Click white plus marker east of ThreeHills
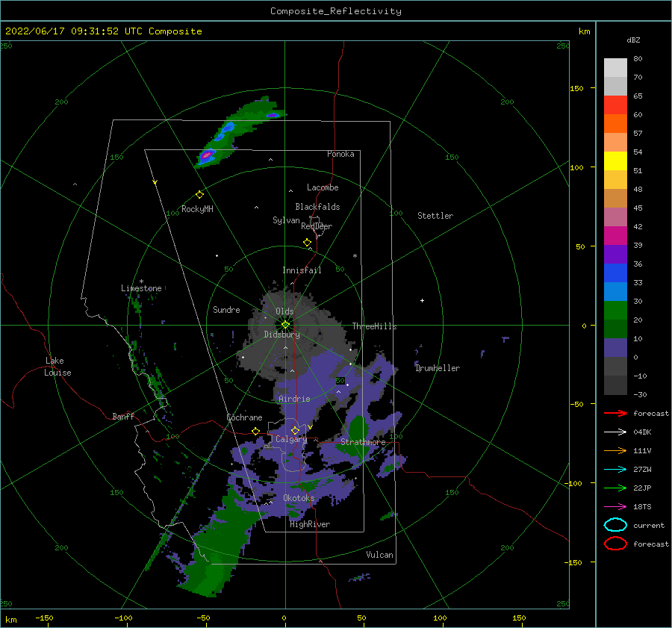 tap(422, 300)
